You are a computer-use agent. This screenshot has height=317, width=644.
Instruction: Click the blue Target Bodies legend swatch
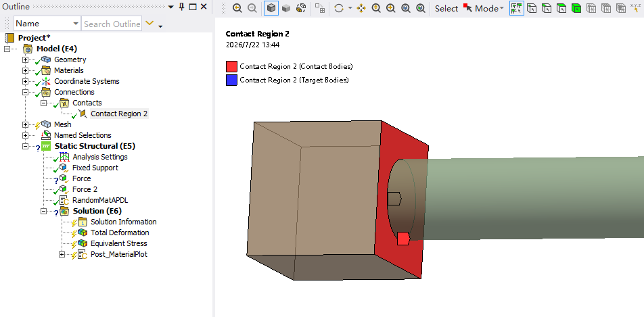pyautogui.click(x=231, y=80)
